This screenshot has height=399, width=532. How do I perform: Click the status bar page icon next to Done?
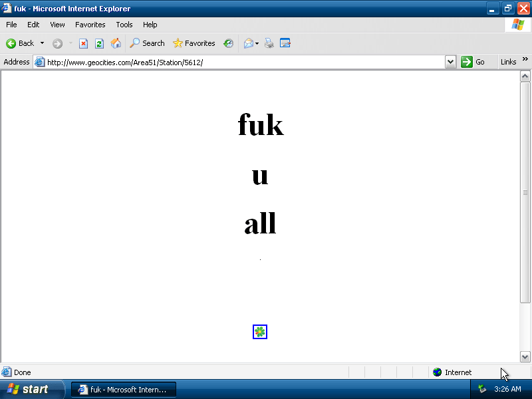click(7, 372)
